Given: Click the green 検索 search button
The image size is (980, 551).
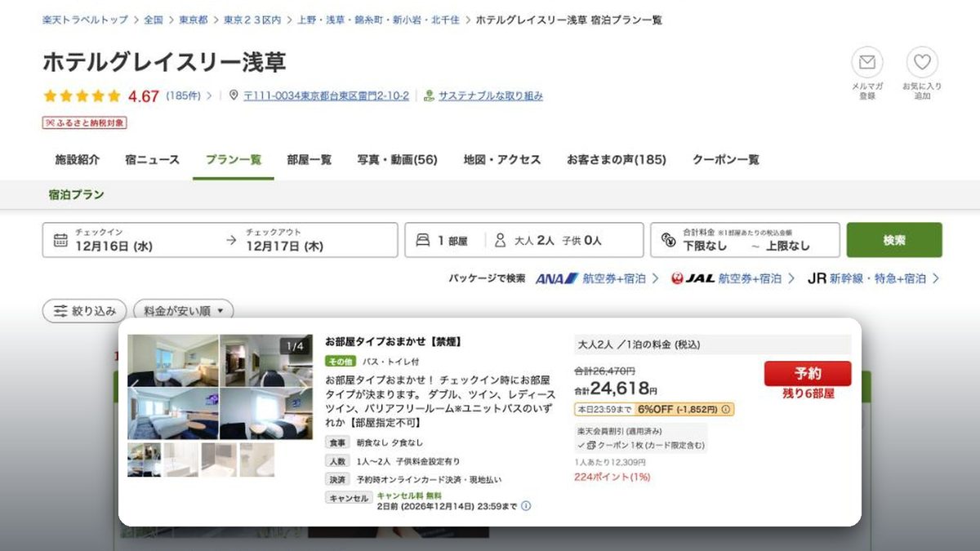Looking at the screenshot, I should click(x=894, y=240).
